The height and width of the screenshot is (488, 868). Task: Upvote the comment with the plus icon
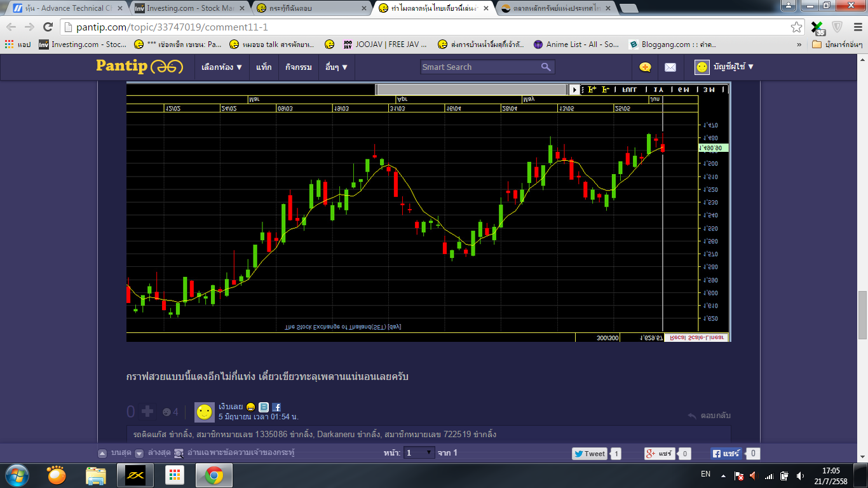pos(147,412)
